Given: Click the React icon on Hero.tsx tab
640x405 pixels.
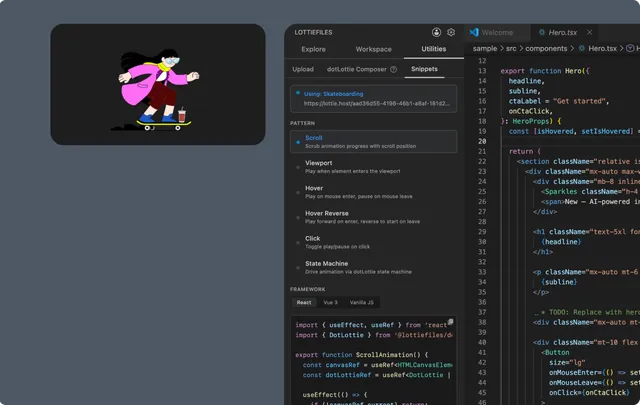Looking at the screenshot, I should coord(542,32).
